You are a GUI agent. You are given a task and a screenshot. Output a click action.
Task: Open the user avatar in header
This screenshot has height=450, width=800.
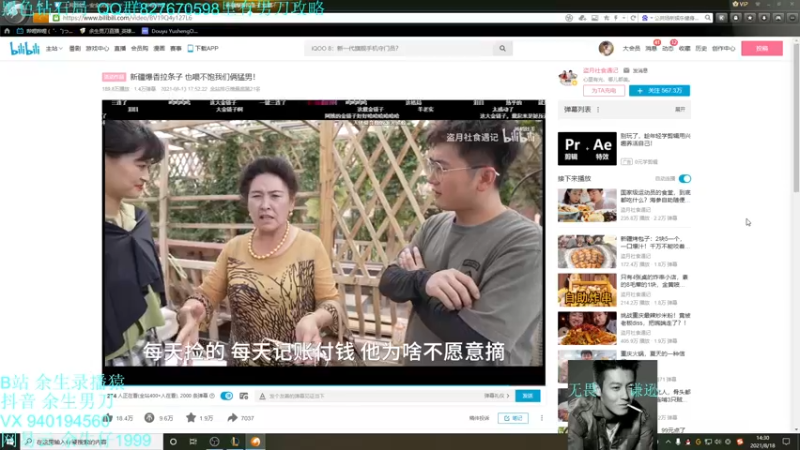606,48
